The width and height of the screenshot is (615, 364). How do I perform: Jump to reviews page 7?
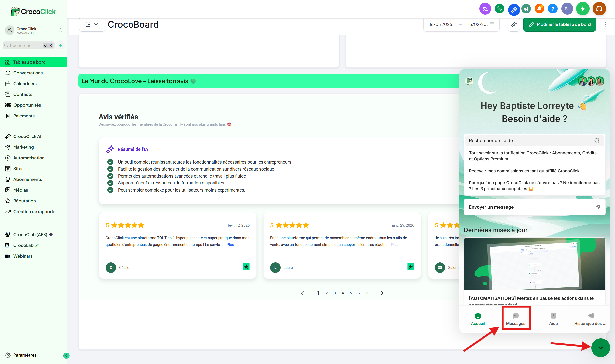367,293
